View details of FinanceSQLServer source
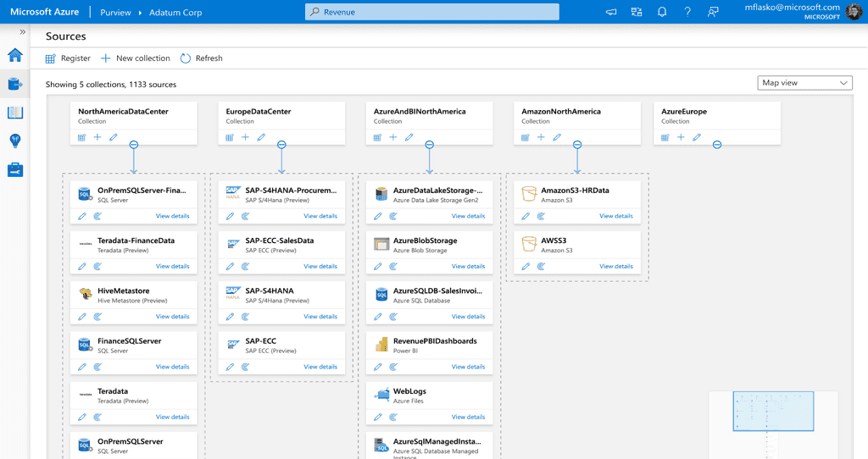868x459 pixels. pos(172,367)
